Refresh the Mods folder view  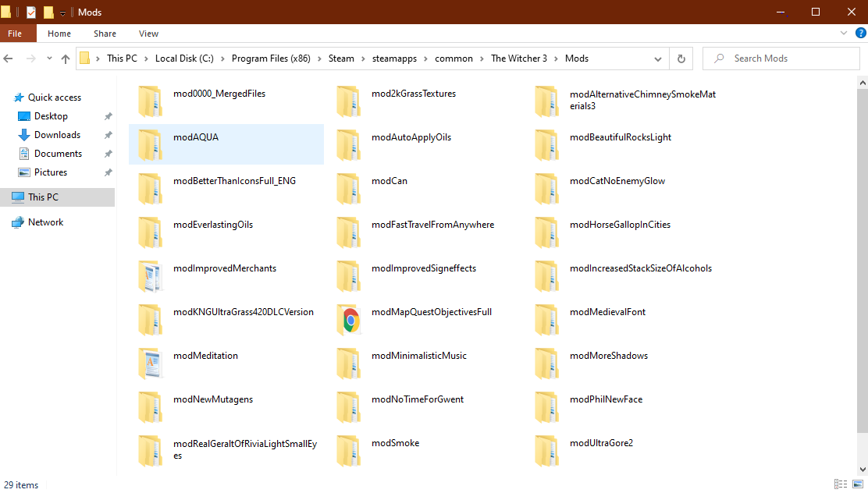click(x=681, y=59)
